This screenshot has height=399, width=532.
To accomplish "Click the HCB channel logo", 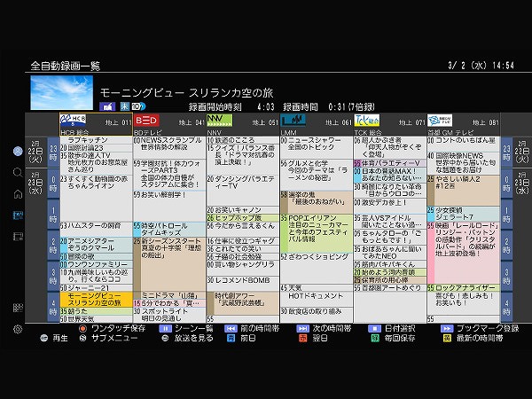I will pos(74,120).
